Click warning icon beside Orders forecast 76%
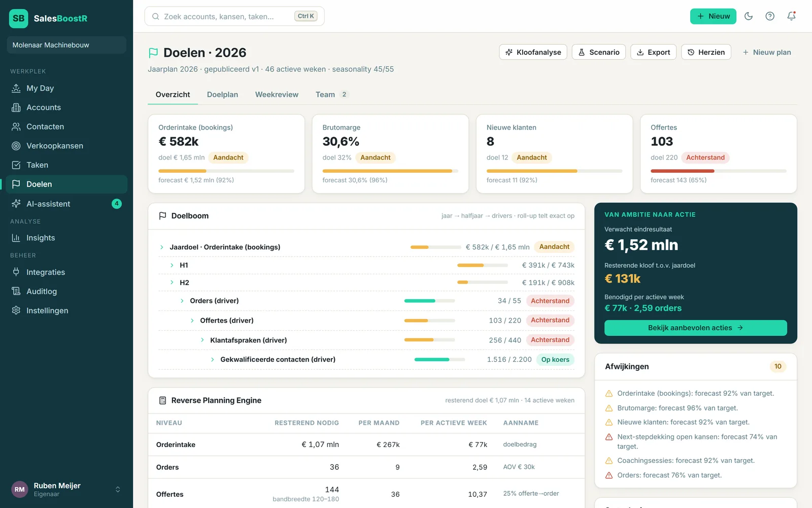The image size is (812, 508). point(609,475)
